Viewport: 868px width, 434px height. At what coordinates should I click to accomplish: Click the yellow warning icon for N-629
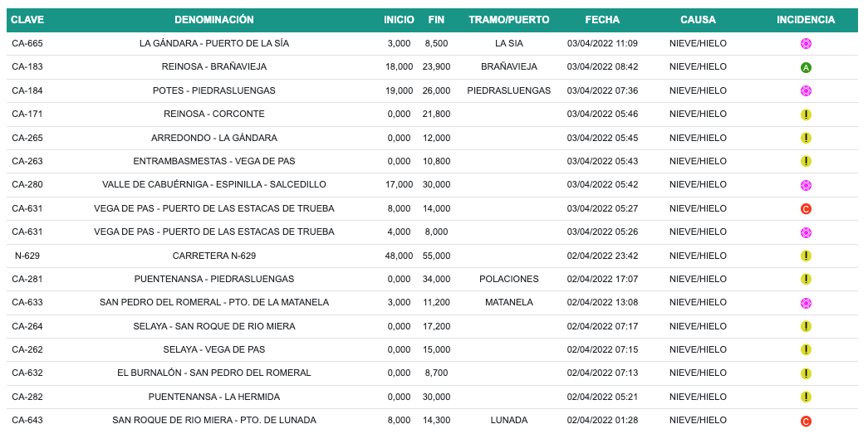[x=806, y=256]
